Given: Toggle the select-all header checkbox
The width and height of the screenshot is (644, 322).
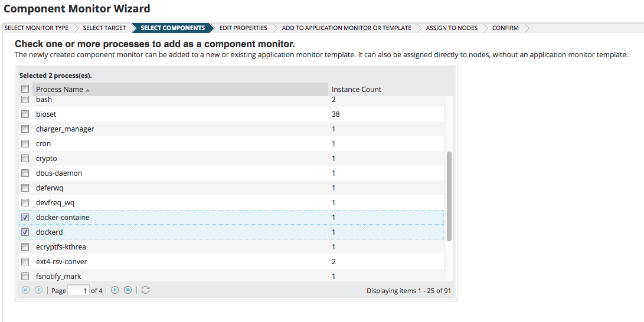Looking at the screenshot, I should tap(25, 89).
